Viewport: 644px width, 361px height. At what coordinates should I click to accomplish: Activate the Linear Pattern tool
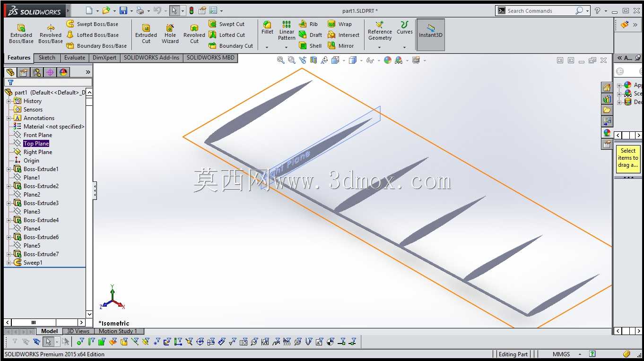point(287,30)
